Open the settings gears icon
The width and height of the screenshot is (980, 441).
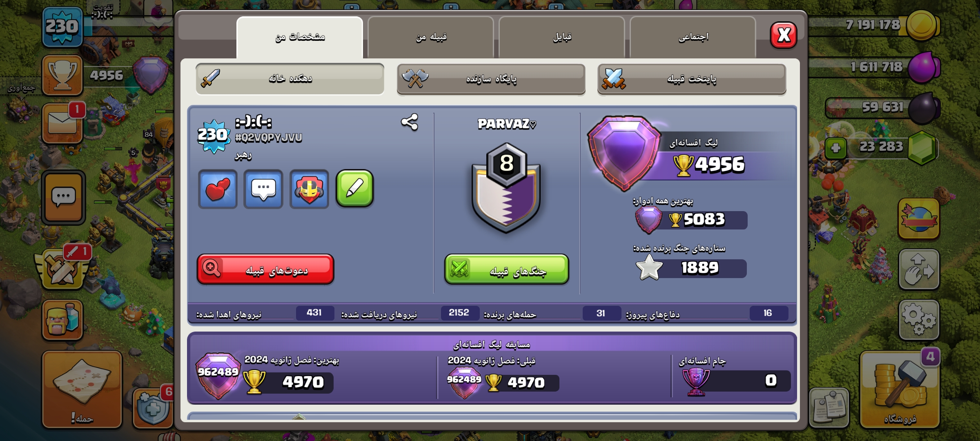tap(919, 320)
